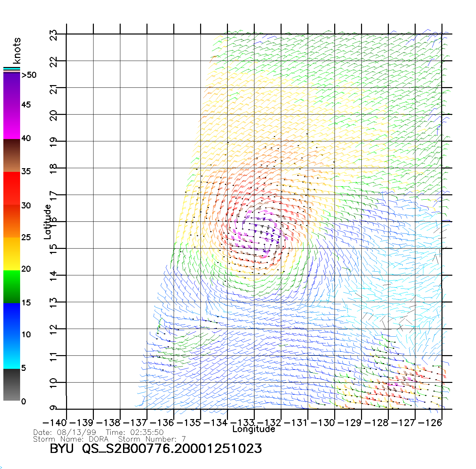
Task: Click the green 15–20 knots legend band
Action: 12,286
